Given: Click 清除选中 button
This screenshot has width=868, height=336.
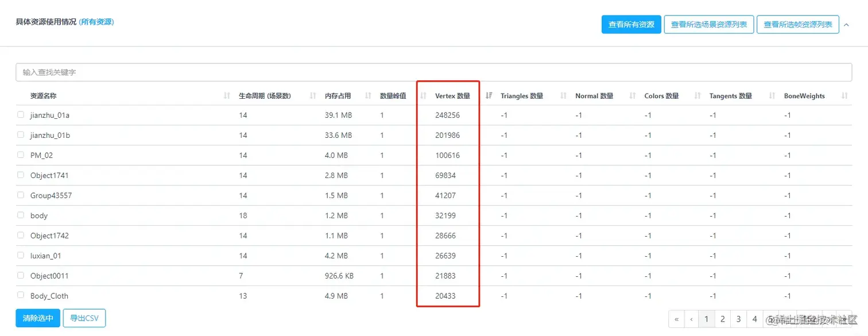Looking at the screenshot, I should (38, 318).
